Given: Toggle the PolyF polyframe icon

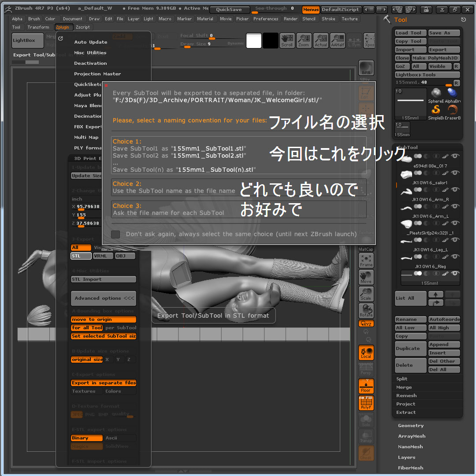Looking at the screenshot, I should pos(366,403).
